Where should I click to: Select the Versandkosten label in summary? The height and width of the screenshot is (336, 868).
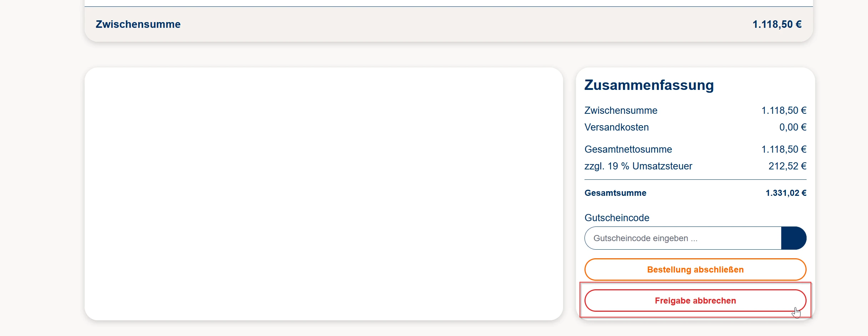click(x=616, y=127)
